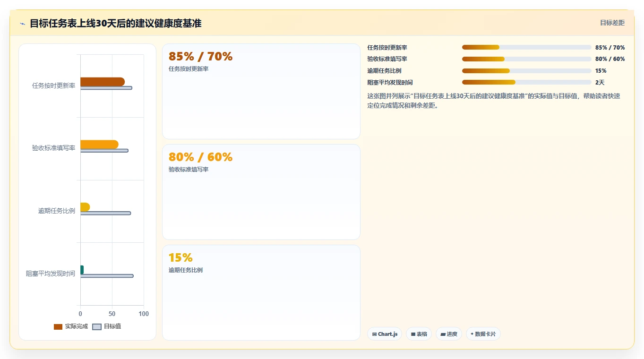Click the 逾期任务比例 progress bar
The width and height of the screenshot is (644, 359).
pos(527,71)
